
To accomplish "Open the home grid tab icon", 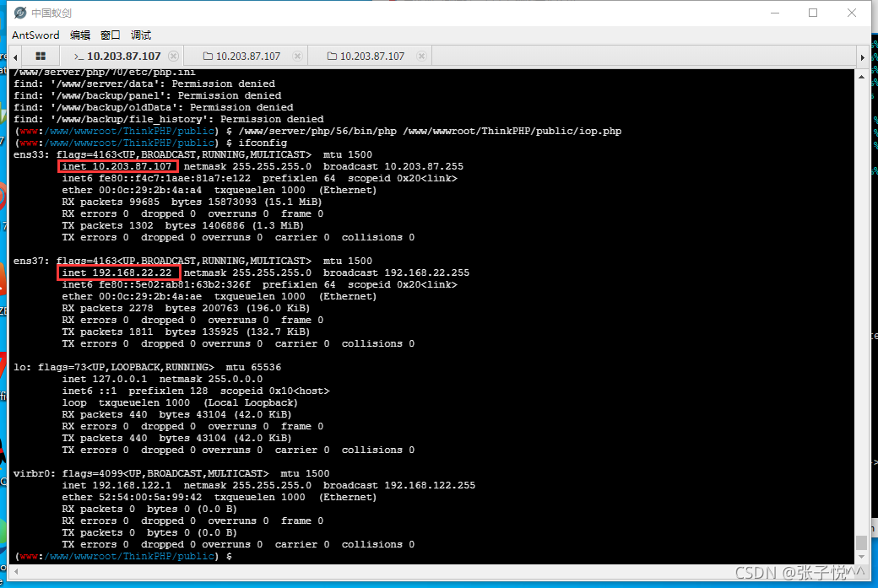I will pos(41,56).
